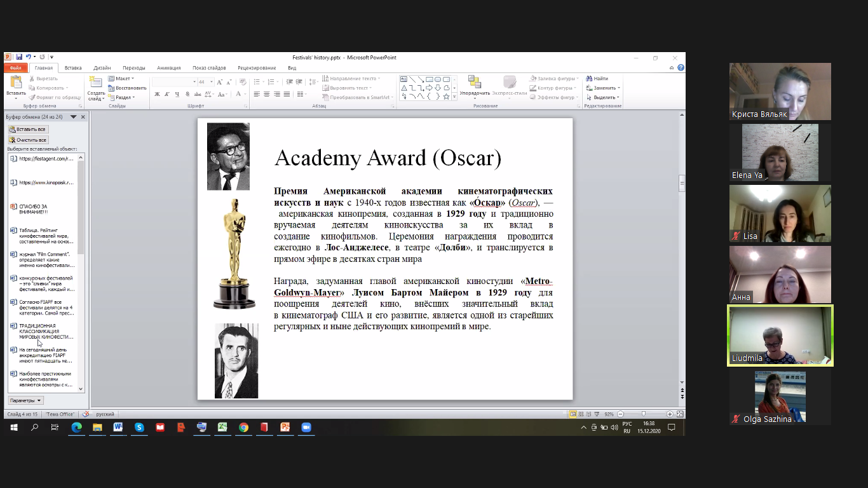Open the Файл tab
The width and height of the screenshot is (868, 488).
(15, 68)
